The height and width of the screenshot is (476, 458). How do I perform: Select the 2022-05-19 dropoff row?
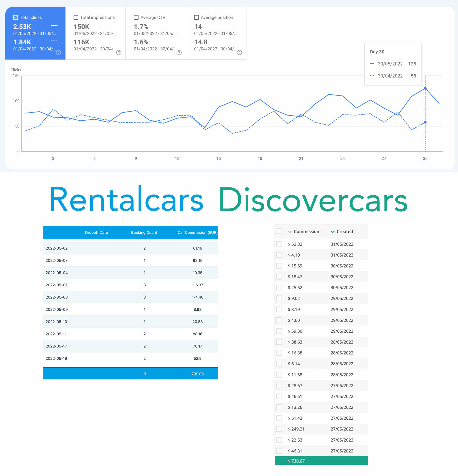pos(130,358)
